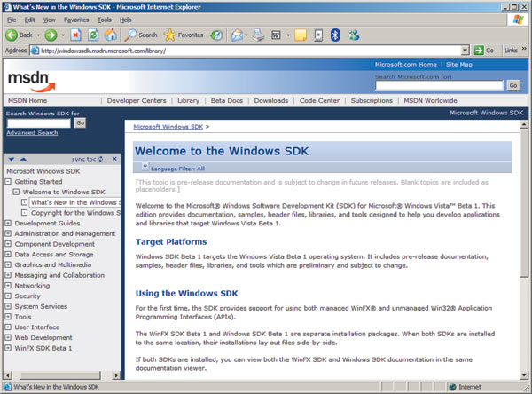Open the address bar dropdown list
Image resolution: width=532 pixels, height=394 pixels.
[465, 51]
